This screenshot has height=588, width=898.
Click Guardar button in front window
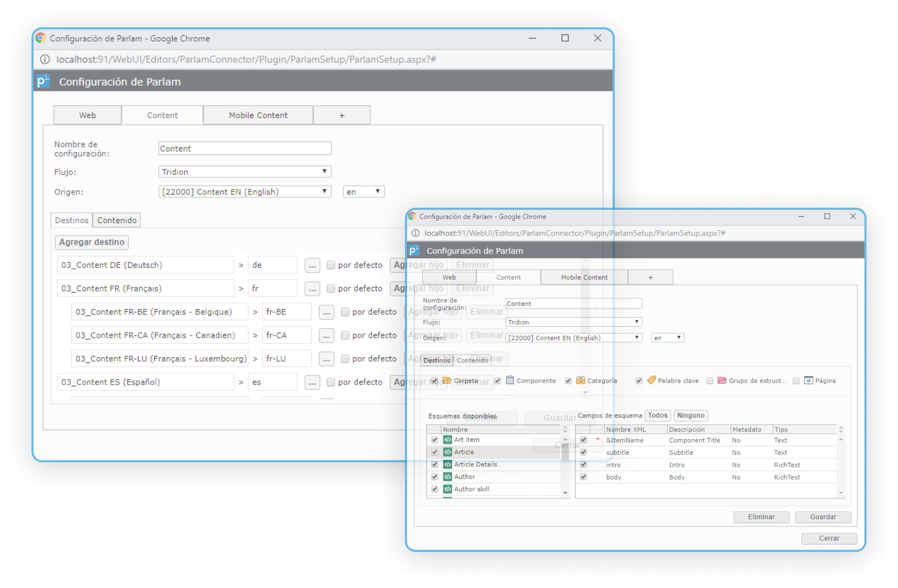click(823, 517)
